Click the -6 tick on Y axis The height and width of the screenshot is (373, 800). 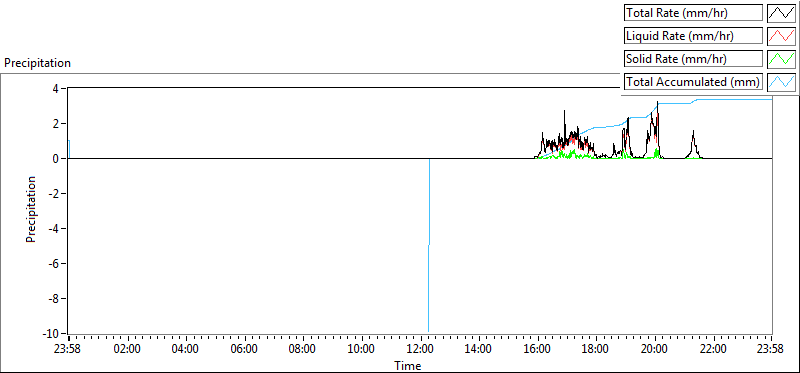tap(55, 264)
